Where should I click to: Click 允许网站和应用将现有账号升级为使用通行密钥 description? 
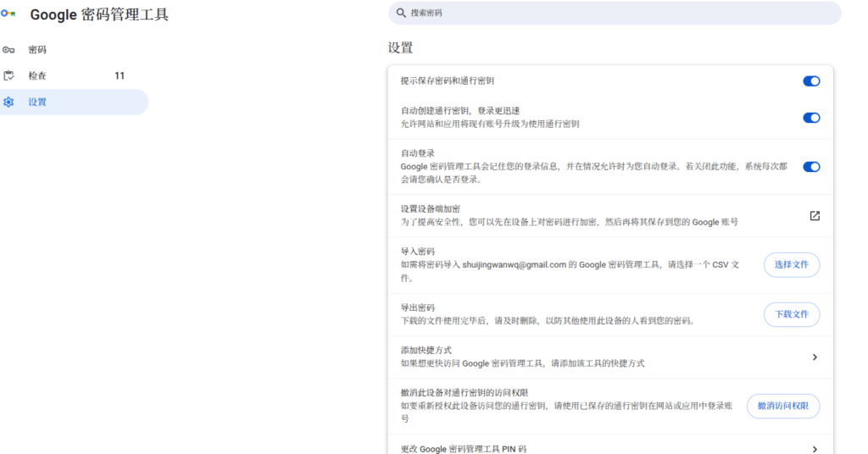[x=490, y=124]
